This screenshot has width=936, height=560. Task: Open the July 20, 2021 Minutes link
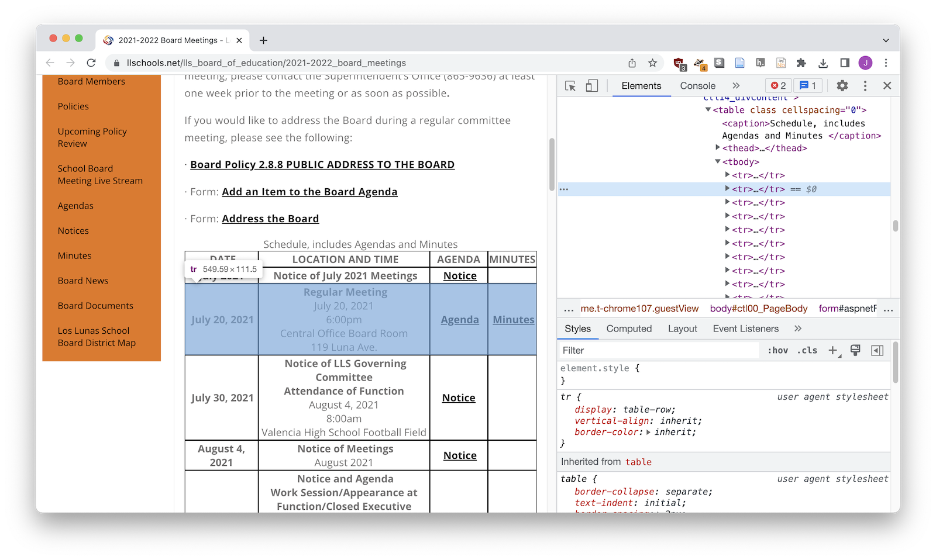click(514, 320)
